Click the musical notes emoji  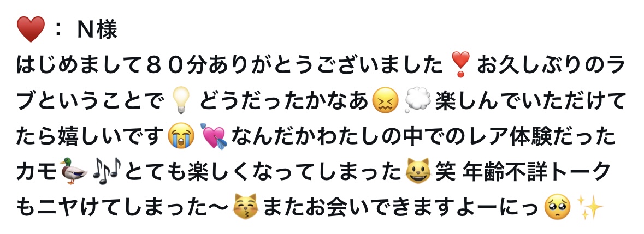click(x=107, y=172)
